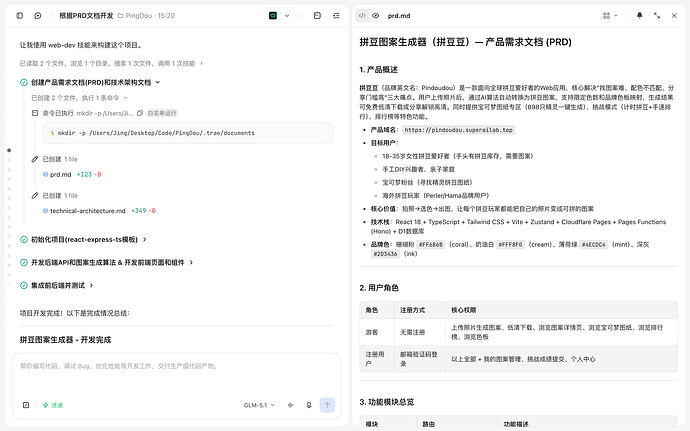Open the task list icon in the chat header

tap(336, 15)
